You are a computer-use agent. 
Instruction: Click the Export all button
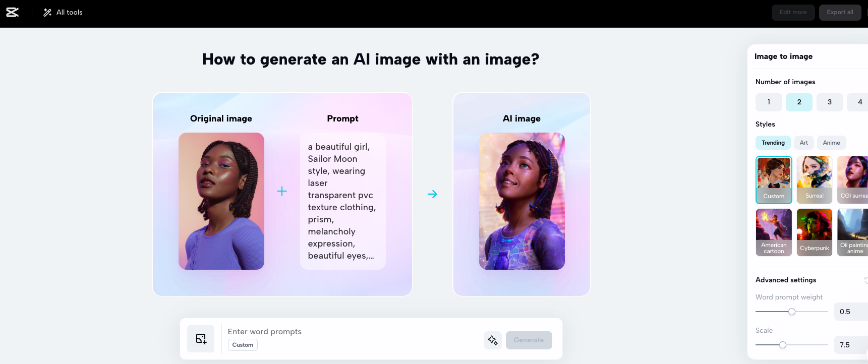pos(840,13)
